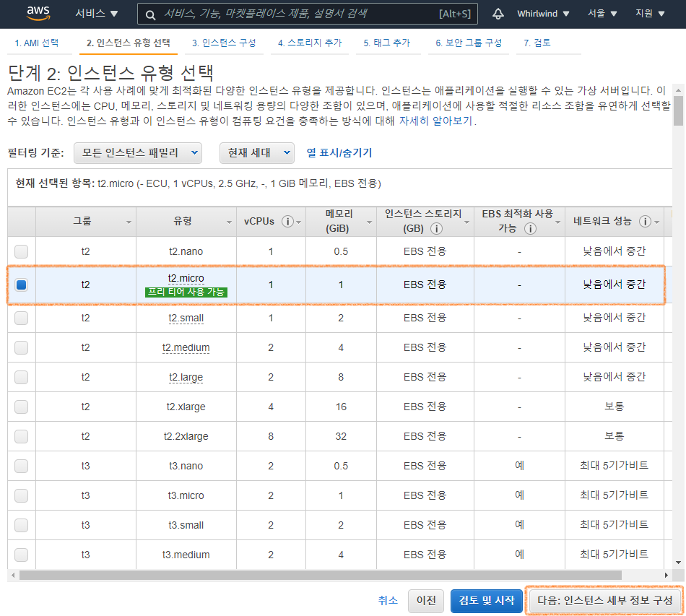Click the search magnifier icon

(150, 15)
